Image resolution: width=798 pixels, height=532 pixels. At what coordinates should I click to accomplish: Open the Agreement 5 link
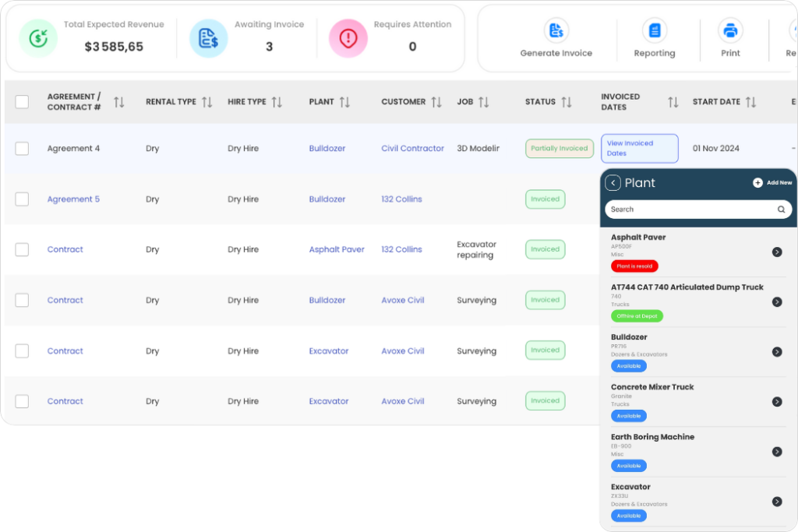73,199
